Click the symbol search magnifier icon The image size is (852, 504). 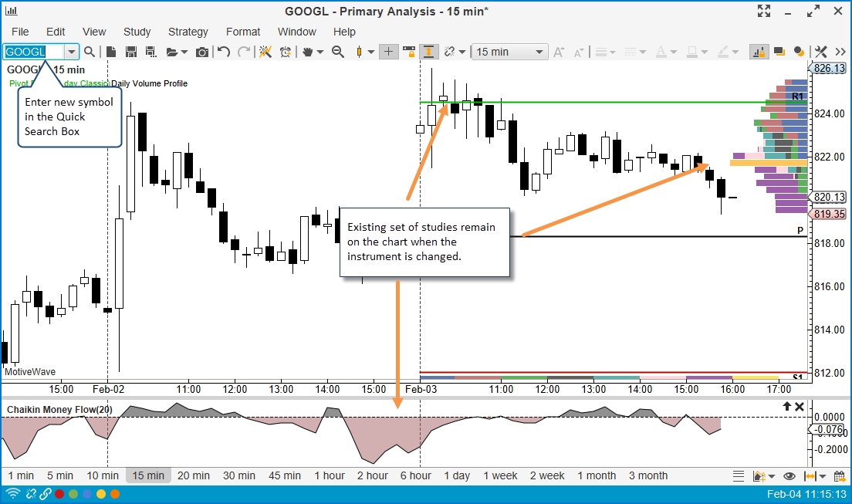point(90,52)
